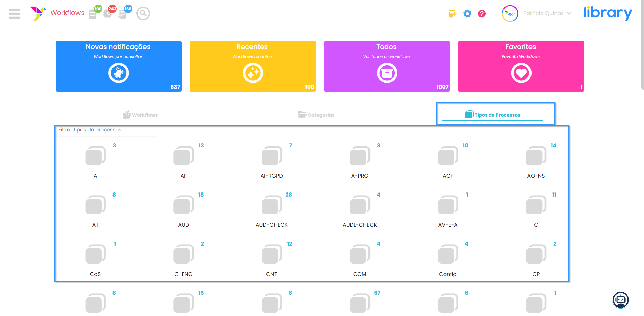This screenshot has height=316, width=644.
Task: Open the Favorites workflows card
Action: pos(521,66)
